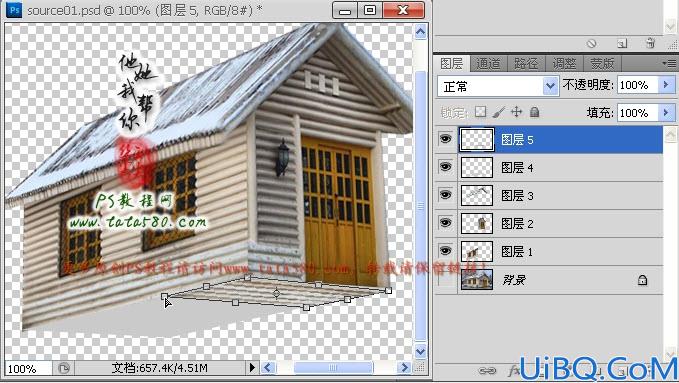The height and width of the screenshot is (383, 679).
Task: Switch to the 路径 tab
Action: click(526, 64)
